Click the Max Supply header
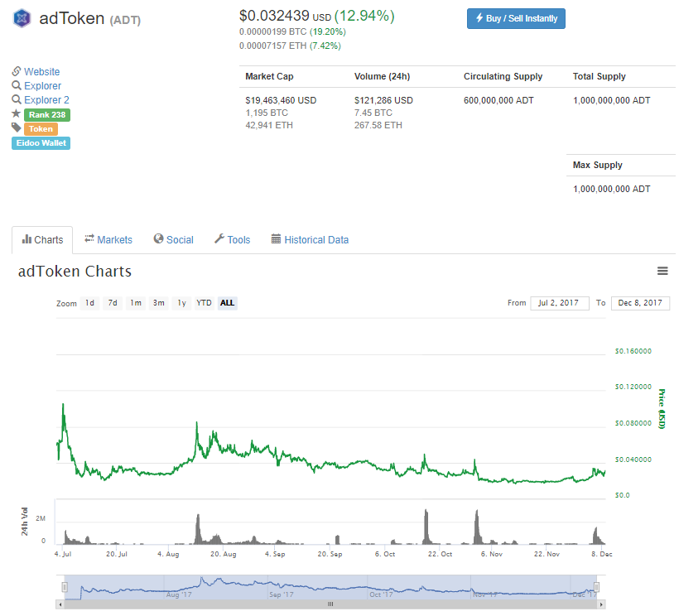679x616 pixels. pos(598,165)
